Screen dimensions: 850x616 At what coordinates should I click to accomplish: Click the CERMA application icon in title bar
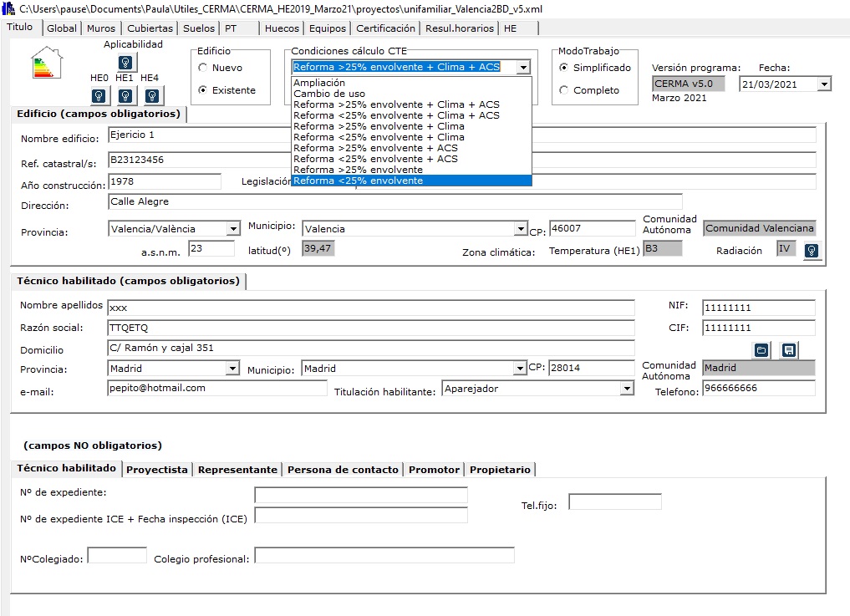[x=8, y=8]
